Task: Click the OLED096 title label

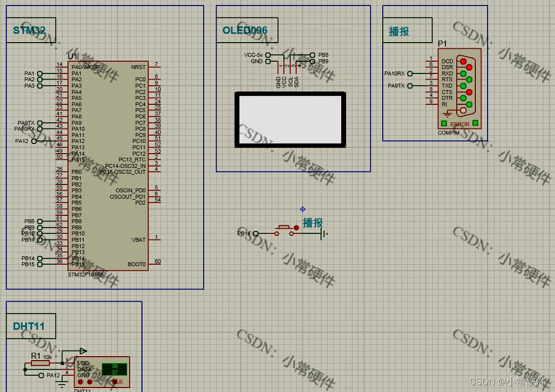Action: tap(245, 30)
